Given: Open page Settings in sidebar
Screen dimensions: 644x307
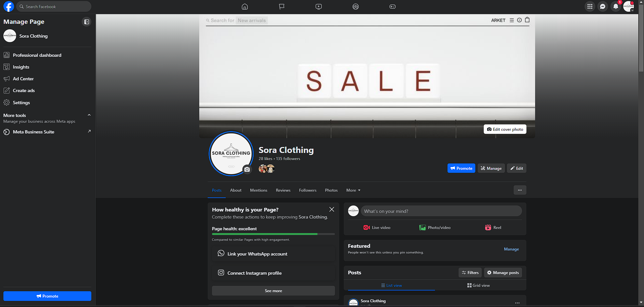Looking at the screenshot, I should pos(47,103).
